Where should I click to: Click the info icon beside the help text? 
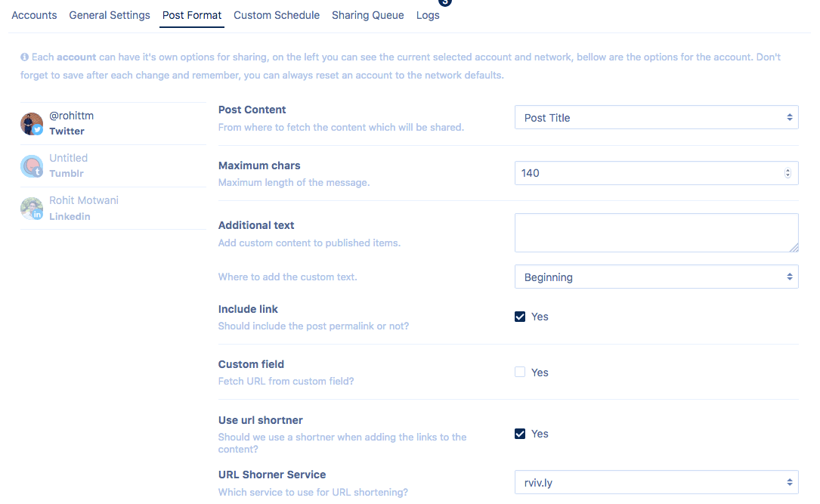coord(24,57)
